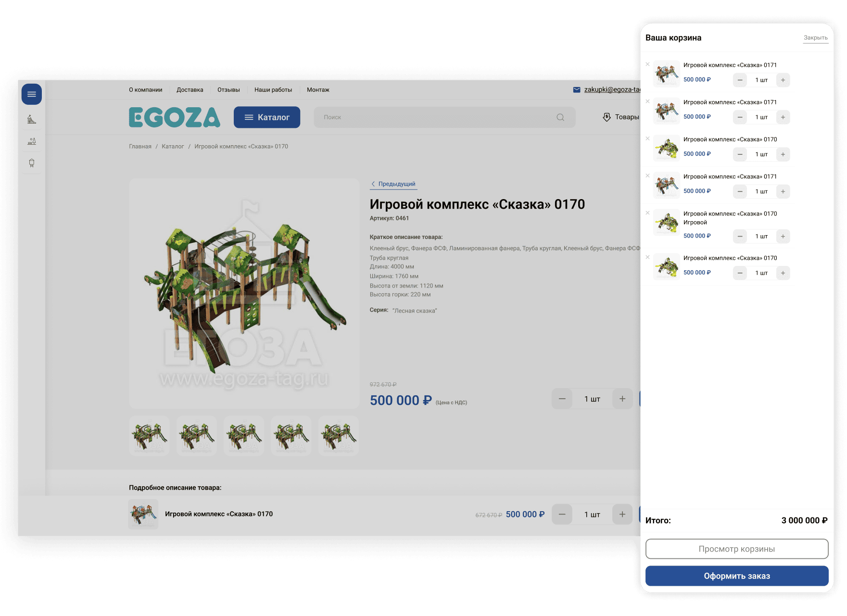Image resolution: width=847 pixels, height=616 pixels.
Task: Click the search magnifier icon
Action: 559,117
